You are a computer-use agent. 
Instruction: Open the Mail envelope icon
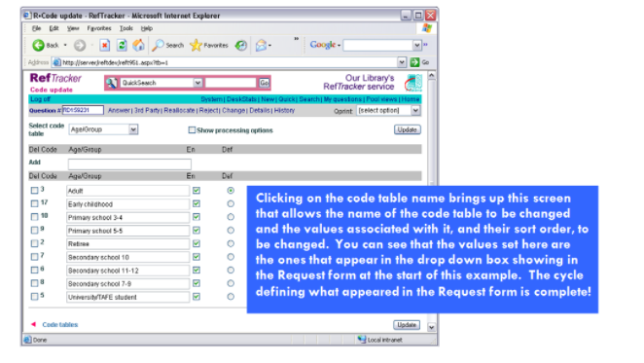tap(261, 45)
